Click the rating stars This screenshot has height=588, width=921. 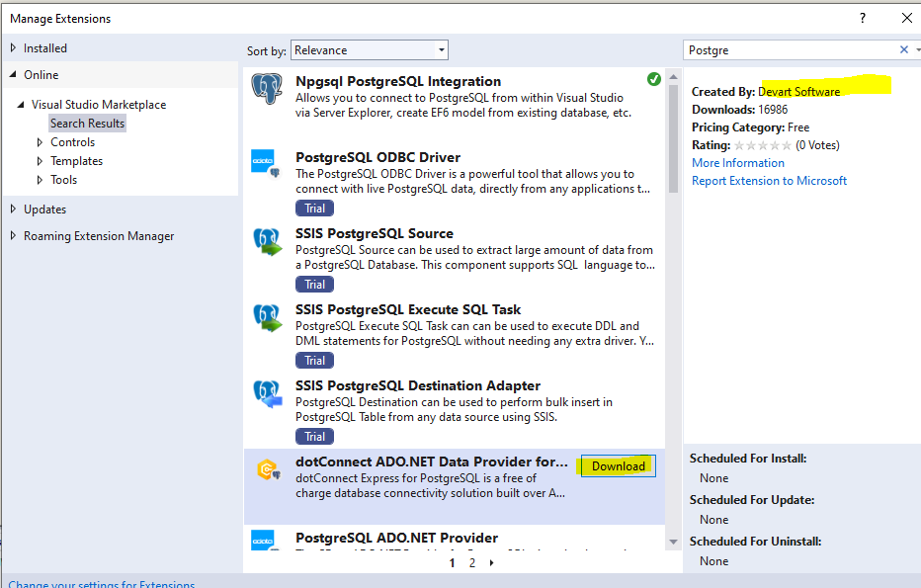763,145
